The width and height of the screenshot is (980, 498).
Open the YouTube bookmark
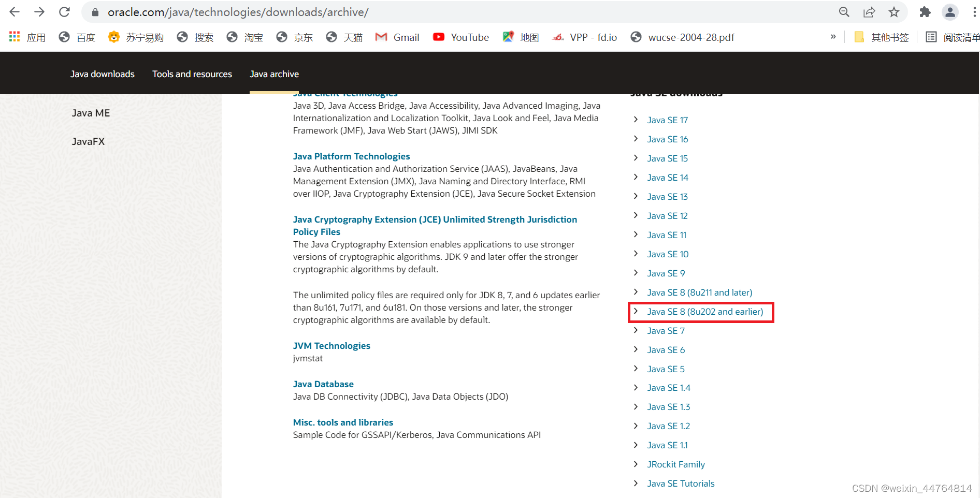tap(461, 37)
